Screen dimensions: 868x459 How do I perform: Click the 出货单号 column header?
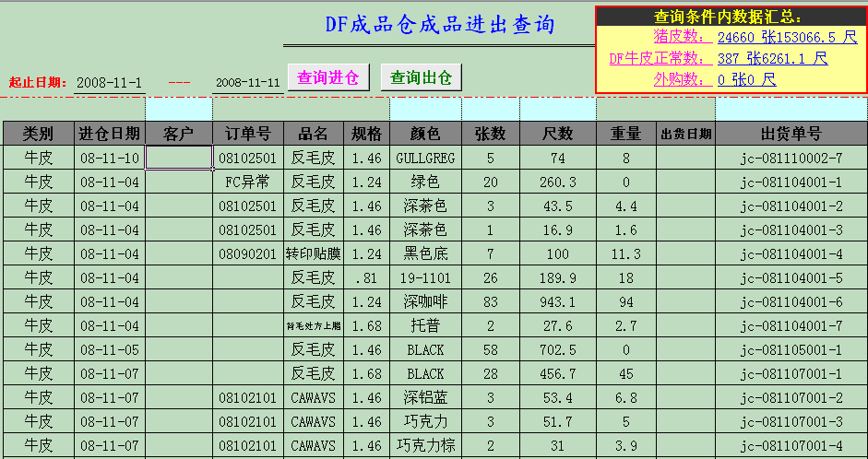791,134
